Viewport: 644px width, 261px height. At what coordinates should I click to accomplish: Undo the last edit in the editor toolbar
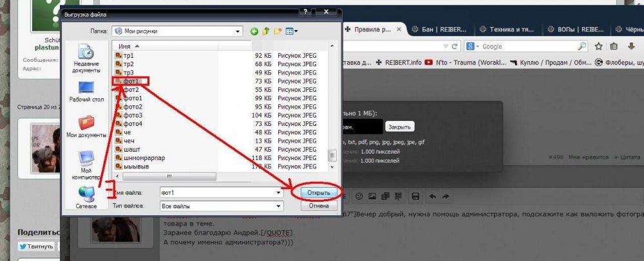click(x=433, y=196)
